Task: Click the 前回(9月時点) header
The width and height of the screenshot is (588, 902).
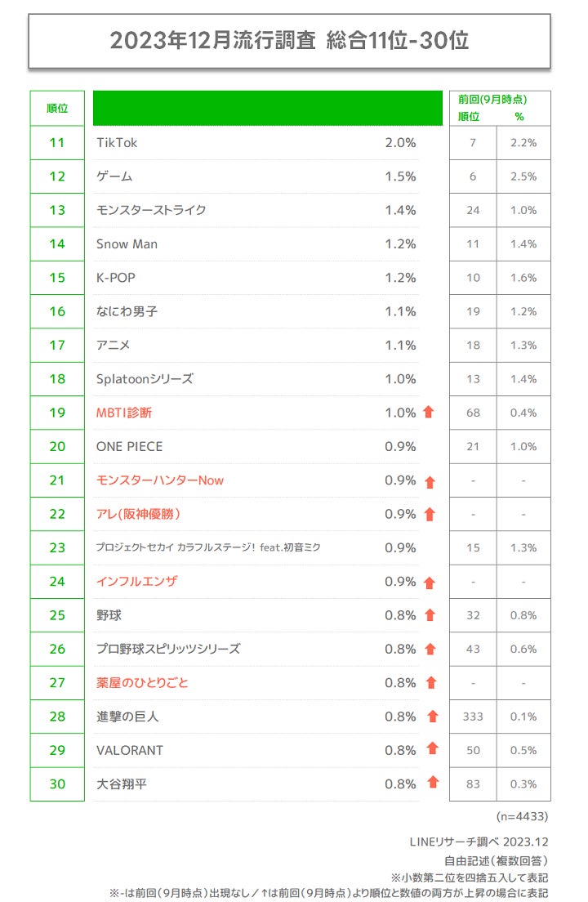Action: pos(492,100)
